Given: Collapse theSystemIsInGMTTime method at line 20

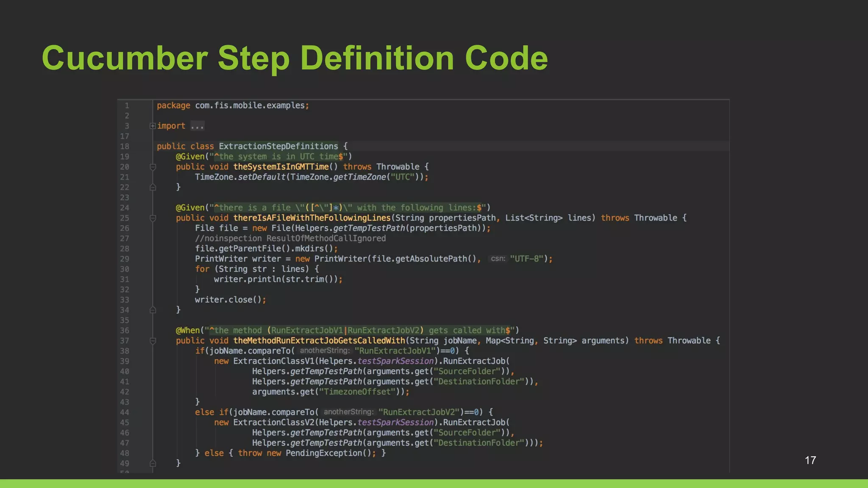Looking at the screenshot, I should point(153,167).
